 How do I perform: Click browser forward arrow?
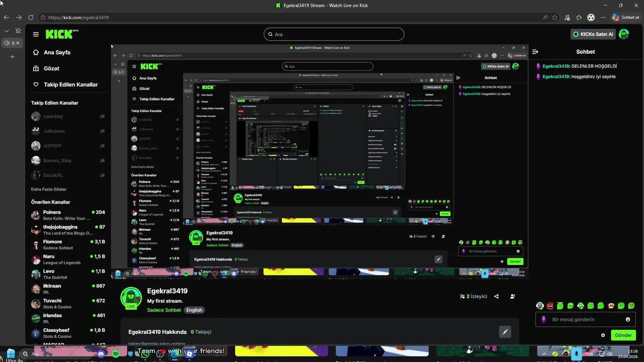pyautogui.click(x=19, y=17)
